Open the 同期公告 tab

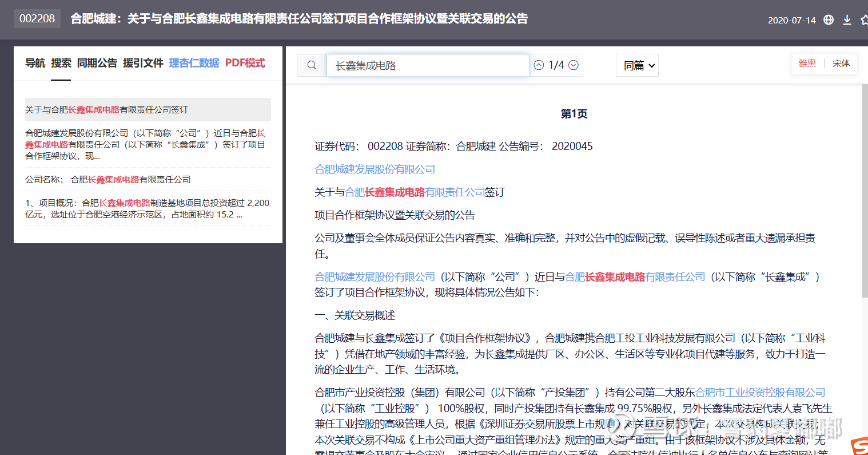click(97, 63)
